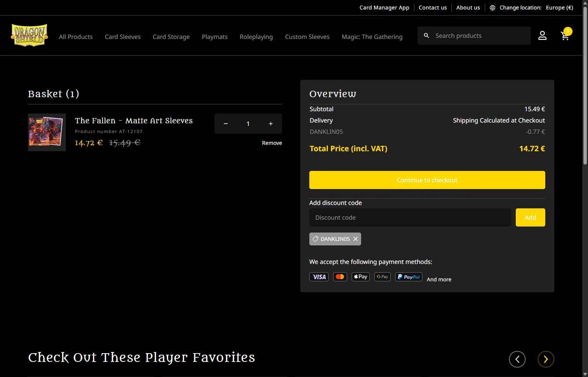588x377 pixels.
Task: Click the Google Pay icon
Action: tap(382, 277)
